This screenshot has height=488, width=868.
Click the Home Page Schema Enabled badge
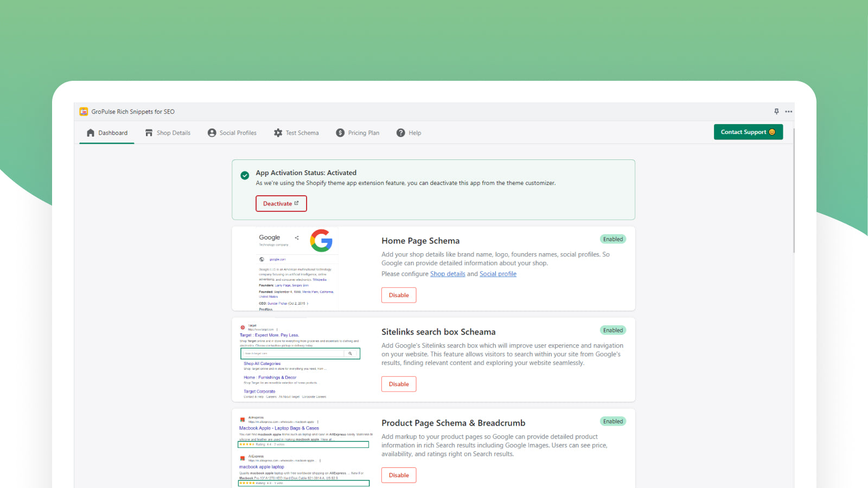pos(613,239)
